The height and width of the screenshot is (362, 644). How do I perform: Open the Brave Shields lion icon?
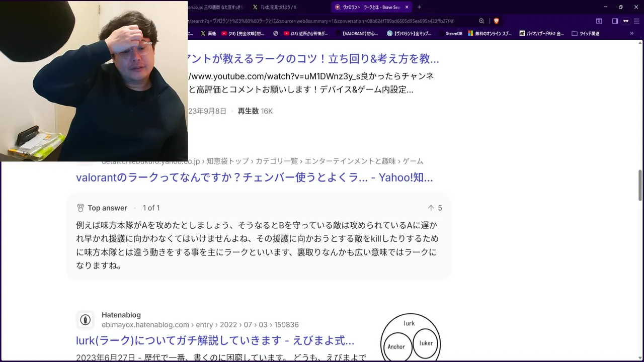pyautogui.click(x=496, y=21)
